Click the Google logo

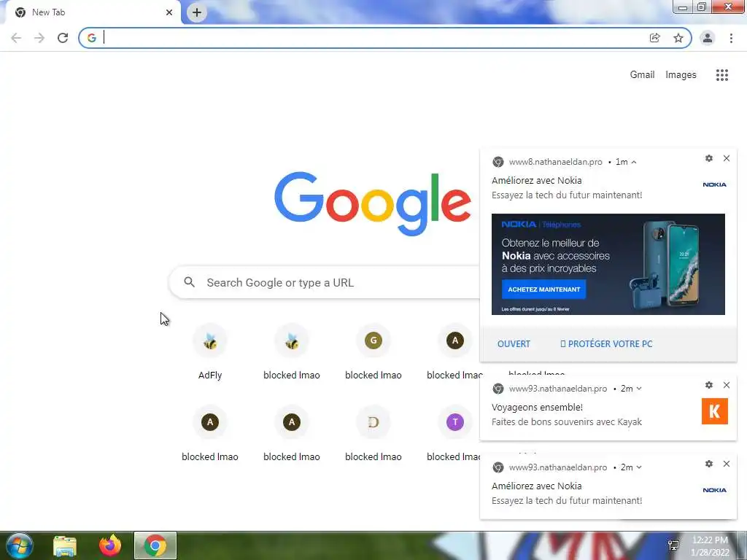[373, 204]
